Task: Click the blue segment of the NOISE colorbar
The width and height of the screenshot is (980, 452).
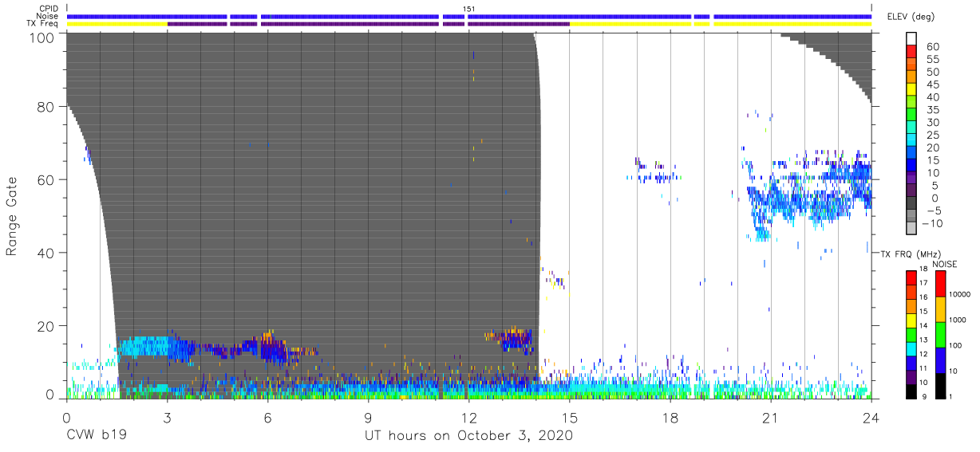Action: pyautogui.click(x=942, y=360)
